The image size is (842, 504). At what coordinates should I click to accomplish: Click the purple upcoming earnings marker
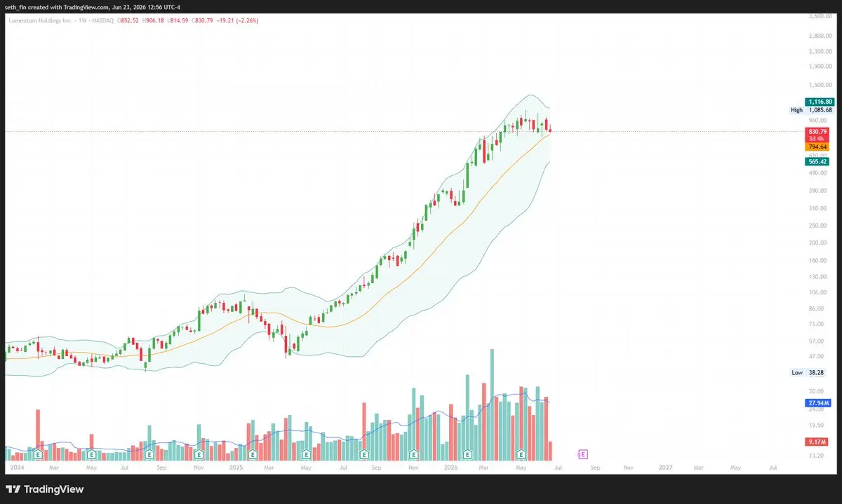582,454
